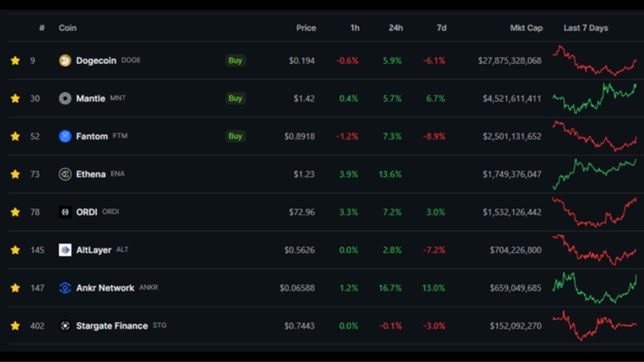Click the AltLayer coin logo icon
The height and width of the screenshot is (362, 644).
(65, 250)
